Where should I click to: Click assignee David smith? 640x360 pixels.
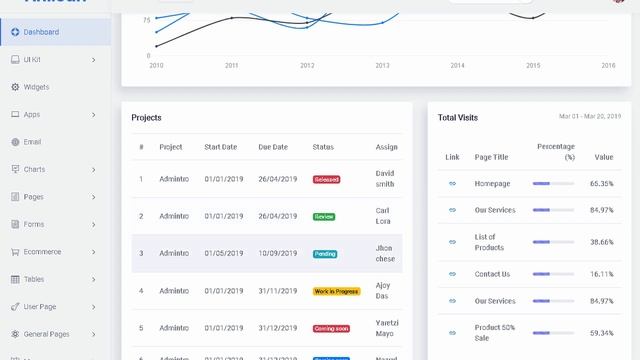tap(385, 179)
